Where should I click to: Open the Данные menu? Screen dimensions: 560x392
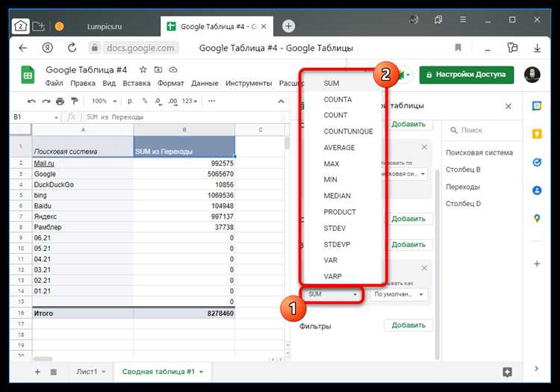click(x=205, y=83)
